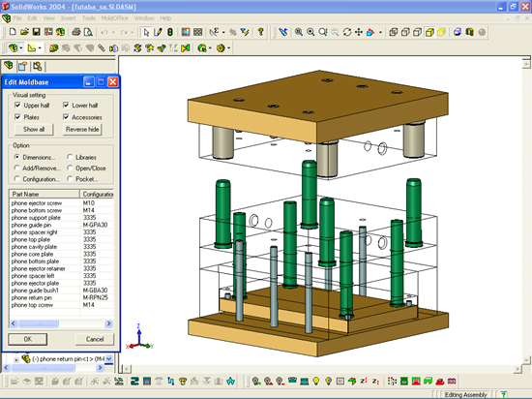Select the Rotate View tool
The height and width of the screenshot is (399, 532).
346,32
